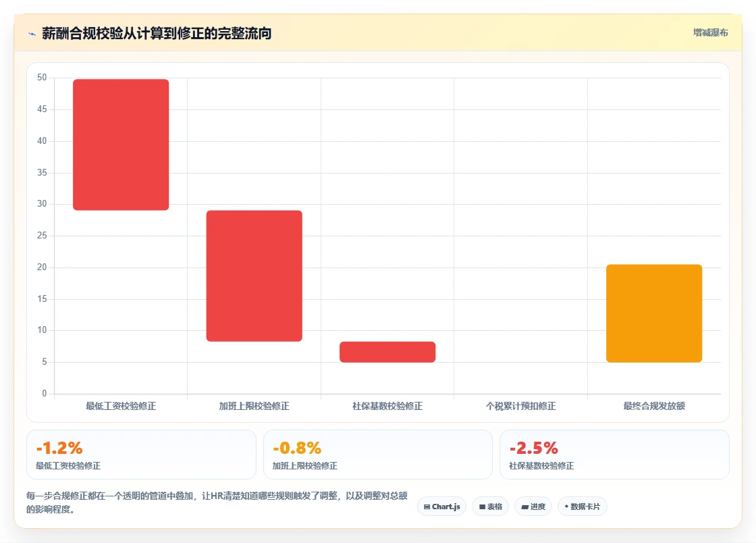
Task: Click the description paragraph starting 每一步合规修正
Action: click(217, 502)
